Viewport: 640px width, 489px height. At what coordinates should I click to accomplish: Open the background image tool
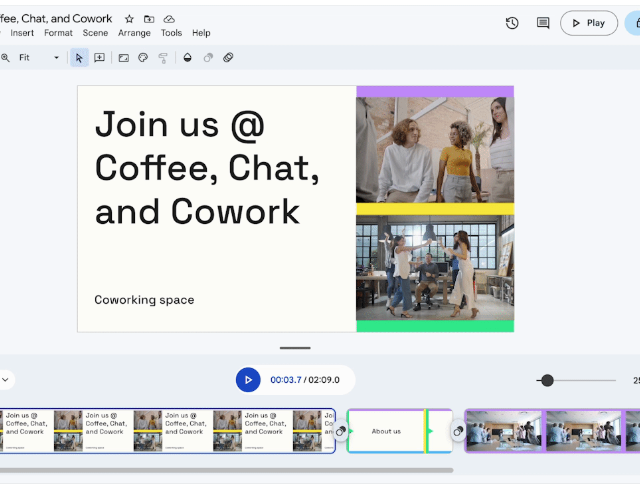[124, 58]
